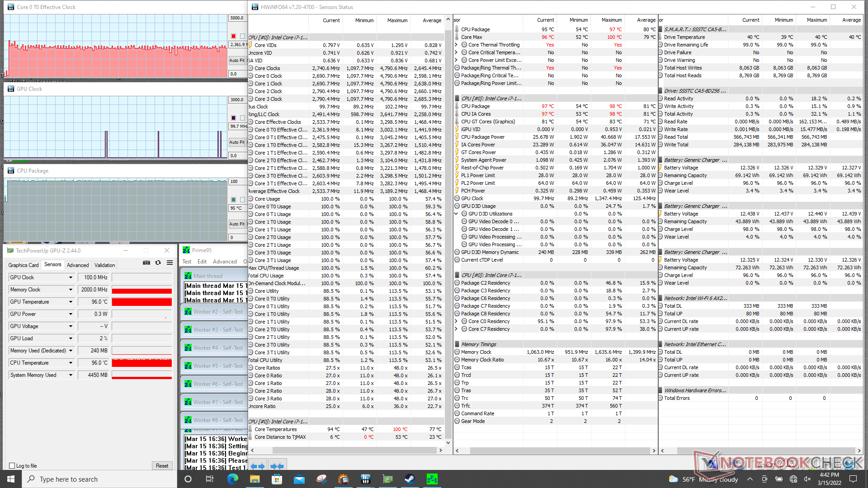Click the Worker #8 Self-Test window icon
This screenshot has height=488, width=868.
188,420
